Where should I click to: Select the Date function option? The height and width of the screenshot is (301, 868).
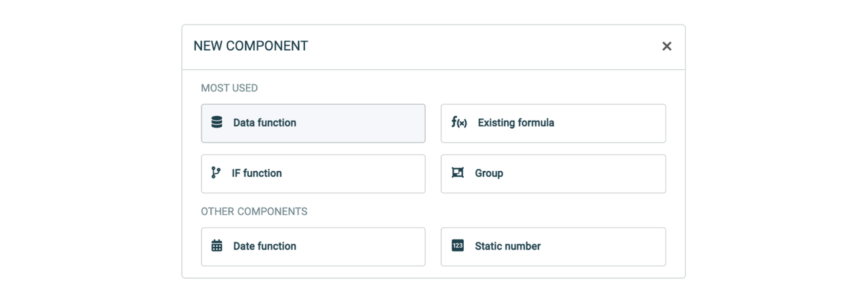313,247
